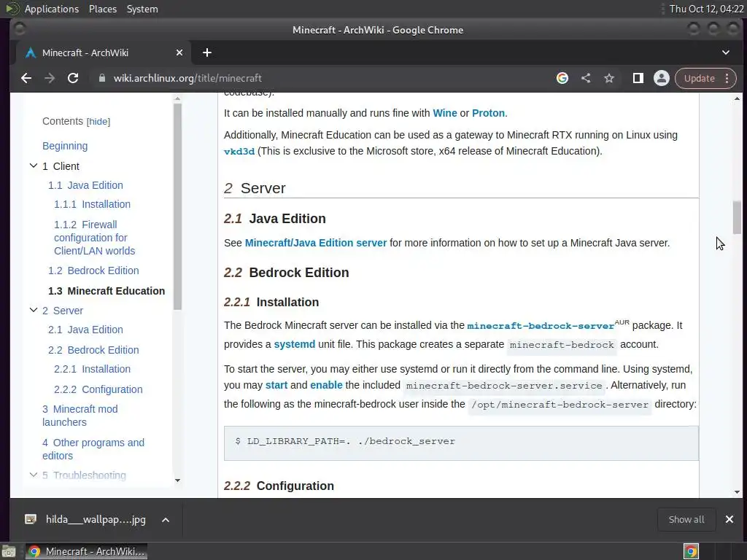Screen dimensions: 747x560
Task: Click the page vertical scrollbar thumb
Action: tap(737, 217)
